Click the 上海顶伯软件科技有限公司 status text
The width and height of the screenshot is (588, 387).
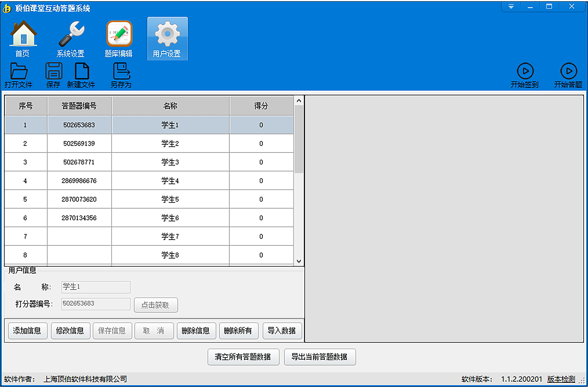(85, 379)
